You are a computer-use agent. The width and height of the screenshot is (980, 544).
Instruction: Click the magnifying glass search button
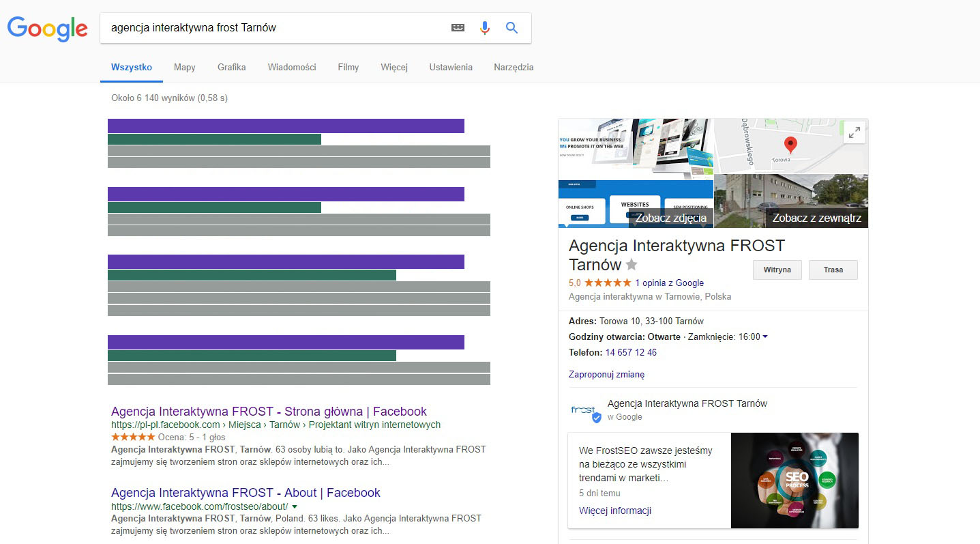[x=511, y=28]
